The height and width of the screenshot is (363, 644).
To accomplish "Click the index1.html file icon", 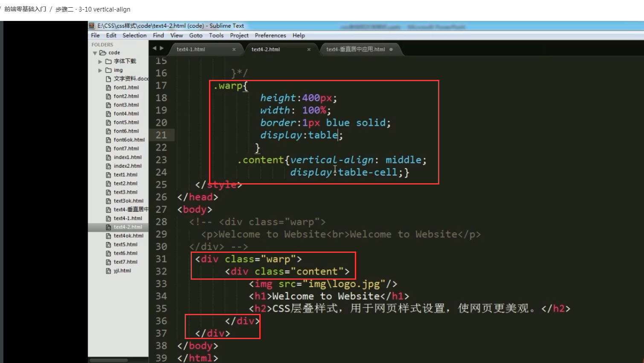I will coord(108,158).
